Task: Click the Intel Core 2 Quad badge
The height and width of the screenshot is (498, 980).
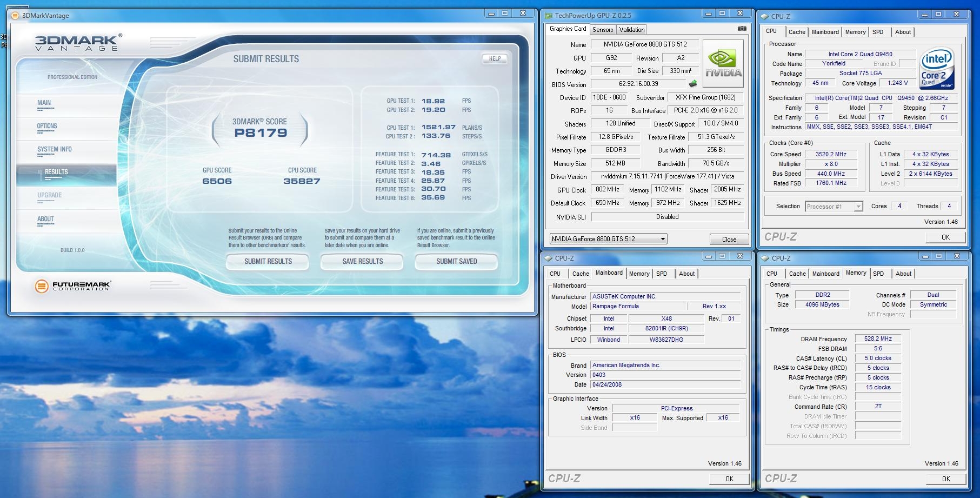Action: click(x=937, y=69)
